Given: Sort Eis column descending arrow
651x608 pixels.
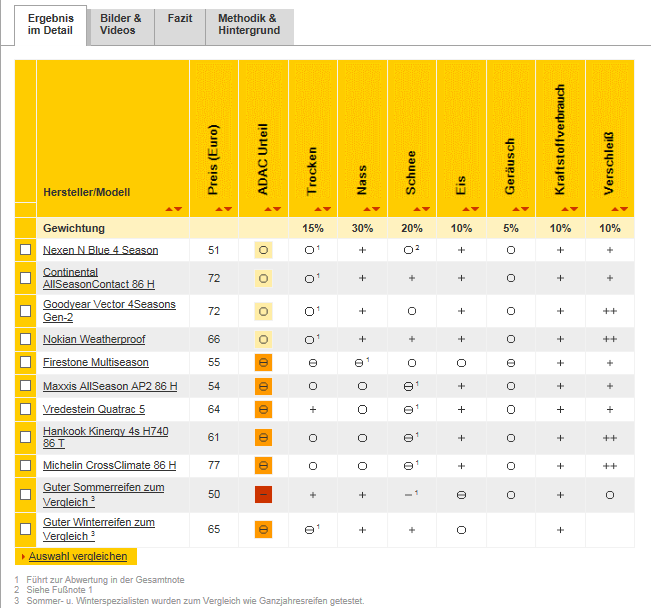Looking at the screenshot, I should pyautogui.click(x=475, y=209).
